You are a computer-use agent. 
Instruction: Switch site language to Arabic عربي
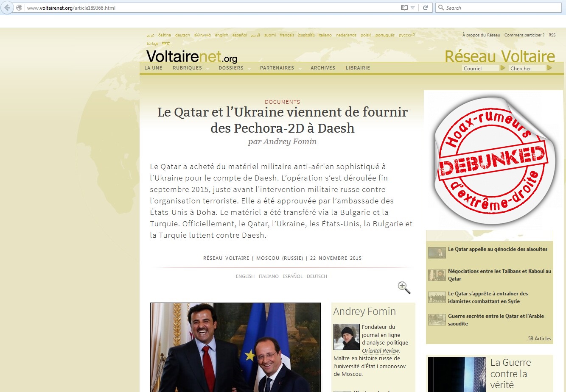pyautogui.click(x=151, y=35)
